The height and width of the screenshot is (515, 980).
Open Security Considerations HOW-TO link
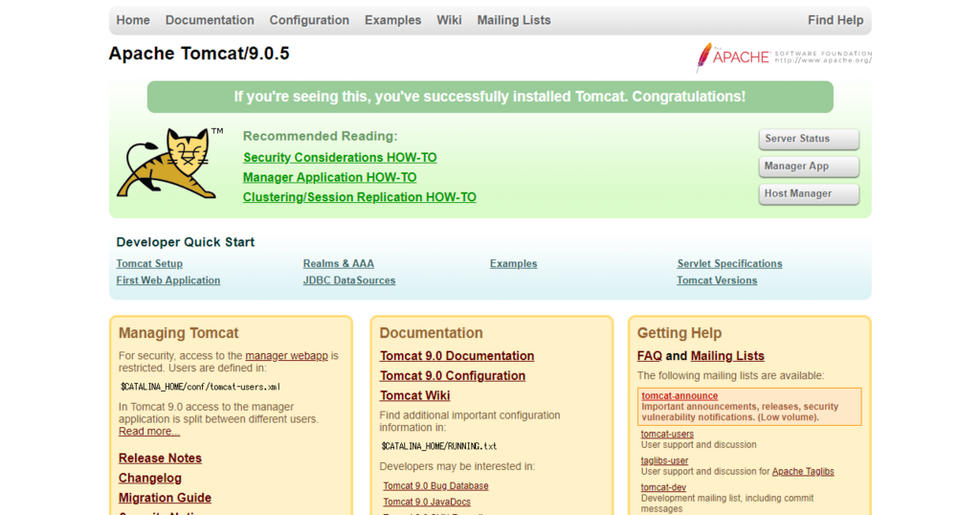click(x=340, y=158)
